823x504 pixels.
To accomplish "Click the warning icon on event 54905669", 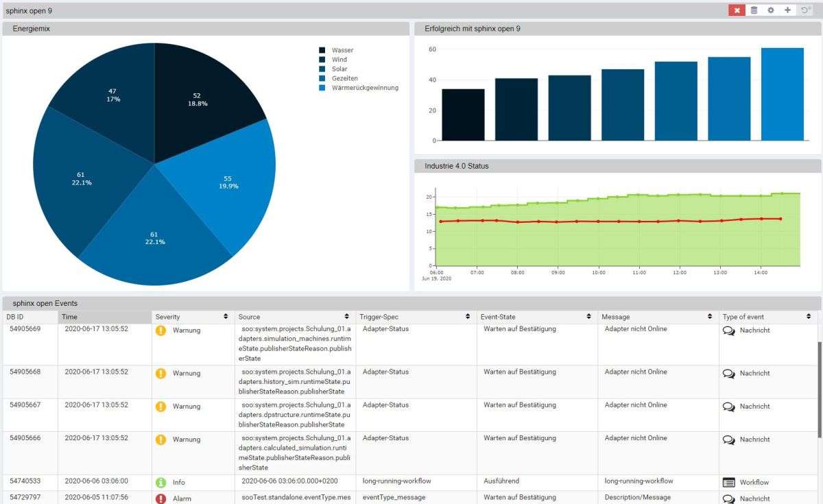I will (x=160, y=329).
